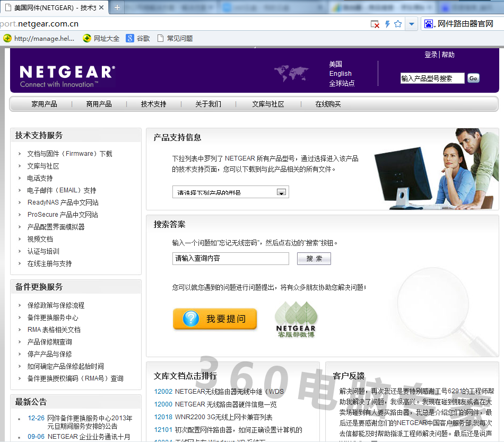504x442 pixels.
Task: Open 视频文档 link
Action: point(40,239)
